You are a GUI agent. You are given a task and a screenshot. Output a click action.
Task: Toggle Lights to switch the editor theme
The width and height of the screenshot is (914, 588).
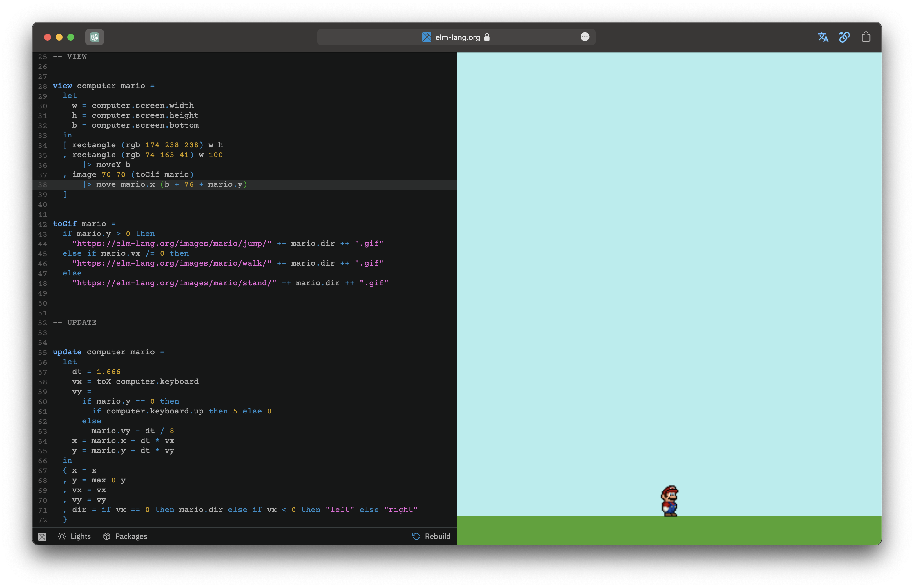80,536
